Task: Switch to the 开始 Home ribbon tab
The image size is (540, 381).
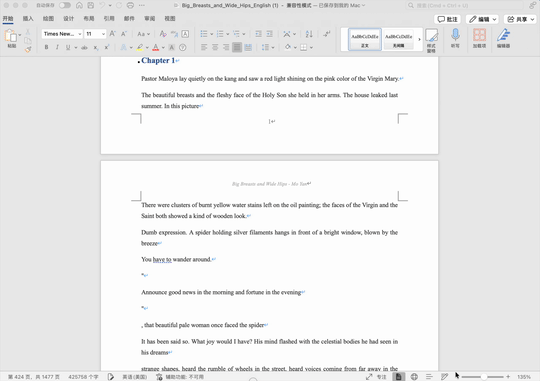Action: click(x=8, y=19)
